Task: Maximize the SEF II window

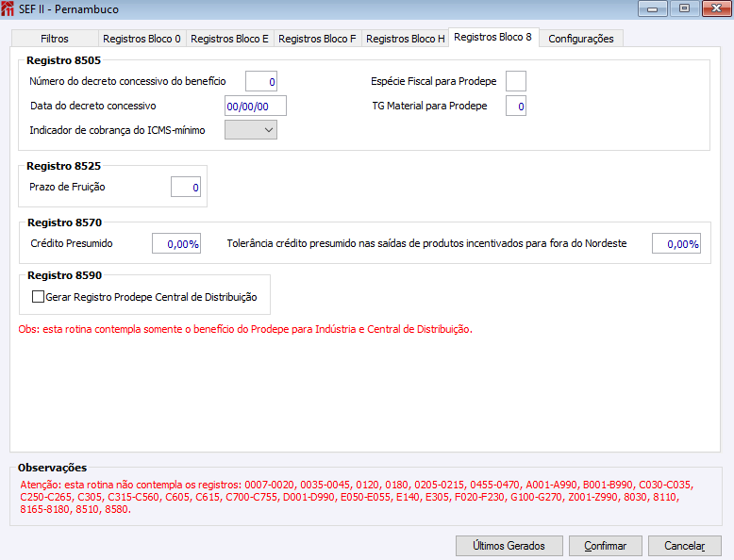Action: pos(684,8)
